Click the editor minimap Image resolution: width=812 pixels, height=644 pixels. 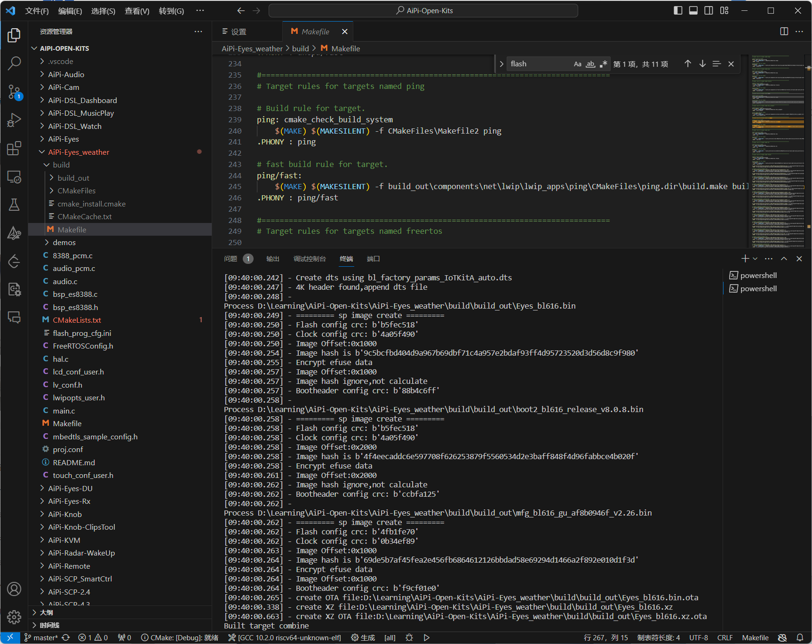779,151
